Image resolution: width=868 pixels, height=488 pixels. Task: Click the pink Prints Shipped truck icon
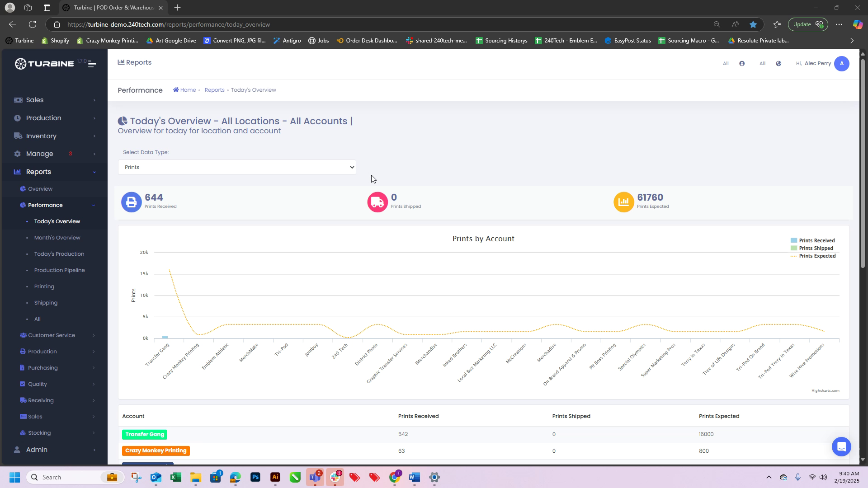tap(377, 202)
